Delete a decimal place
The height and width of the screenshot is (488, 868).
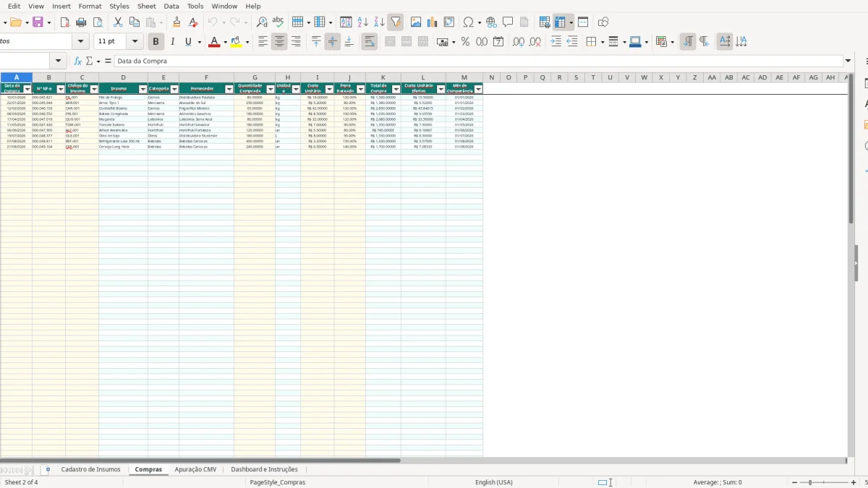pyautogui.click(x=535, y=42)
